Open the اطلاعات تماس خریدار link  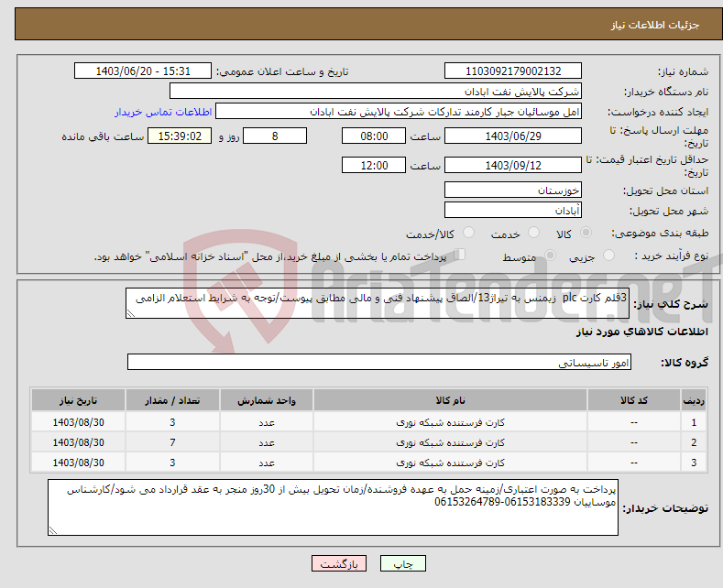pyautogui.click(x=163, y=112)
